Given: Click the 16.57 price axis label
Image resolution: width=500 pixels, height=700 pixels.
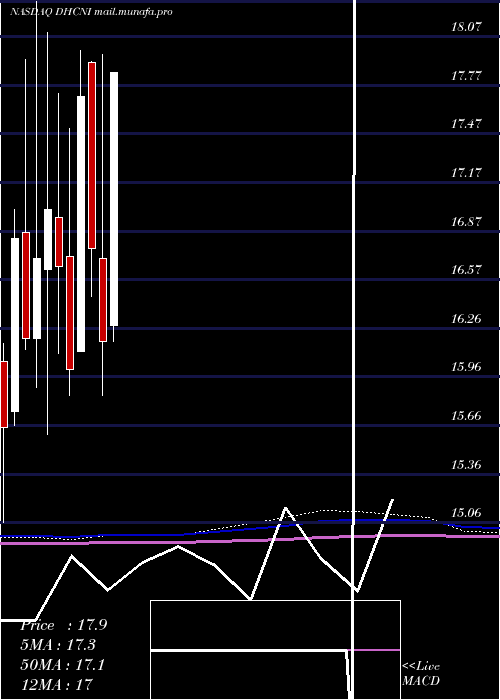Looking at the screenshot, I should click(467, 270).
